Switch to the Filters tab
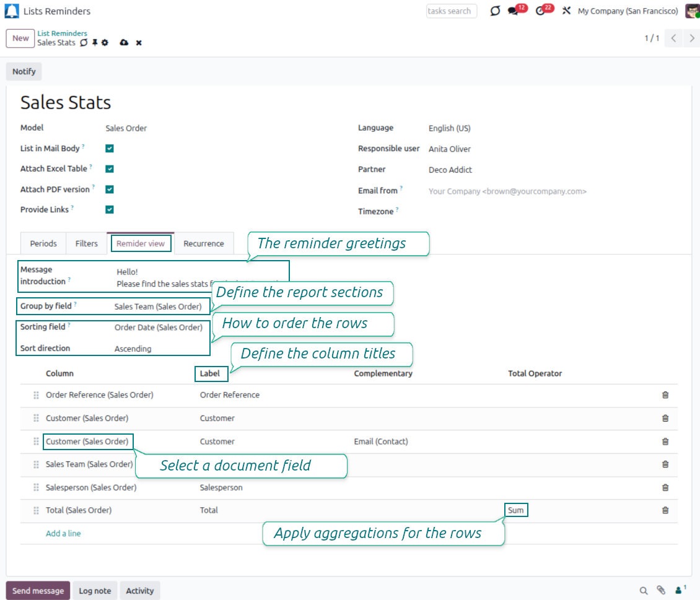This screenshot has height=600, width=700. click(x=87, y=243)
